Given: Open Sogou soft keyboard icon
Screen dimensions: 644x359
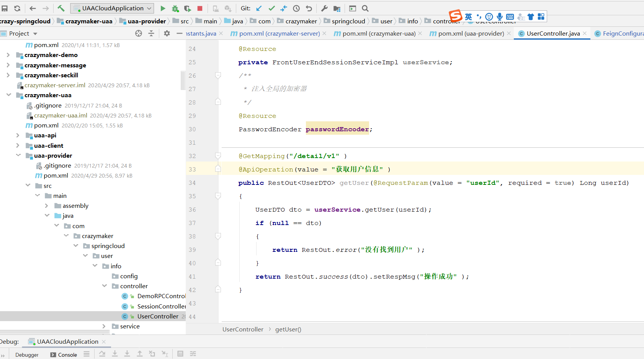Looking at the screenshot, I should pos(510,16).
